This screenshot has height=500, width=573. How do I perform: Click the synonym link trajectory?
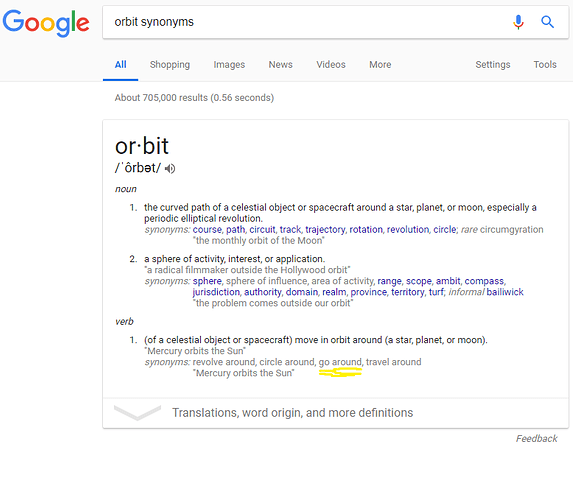click(x=325, y=230)
